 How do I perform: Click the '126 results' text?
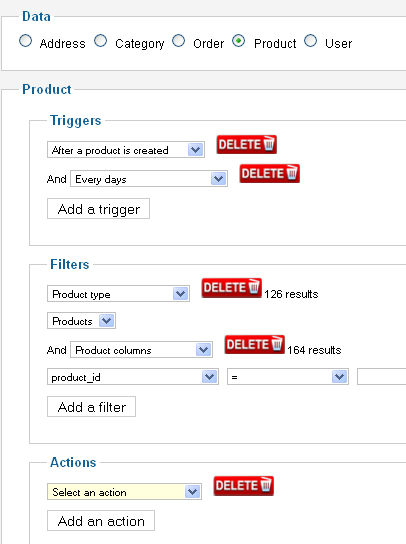291,294
